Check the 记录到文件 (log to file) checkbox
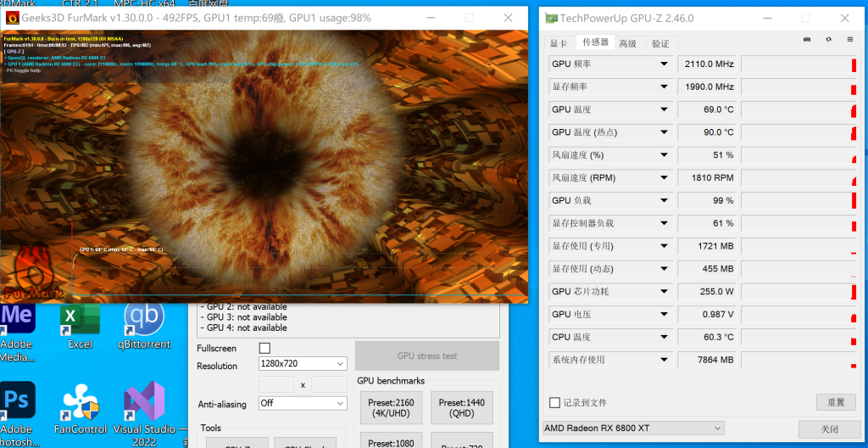868x448 pixels. click(x=554, y=403)
